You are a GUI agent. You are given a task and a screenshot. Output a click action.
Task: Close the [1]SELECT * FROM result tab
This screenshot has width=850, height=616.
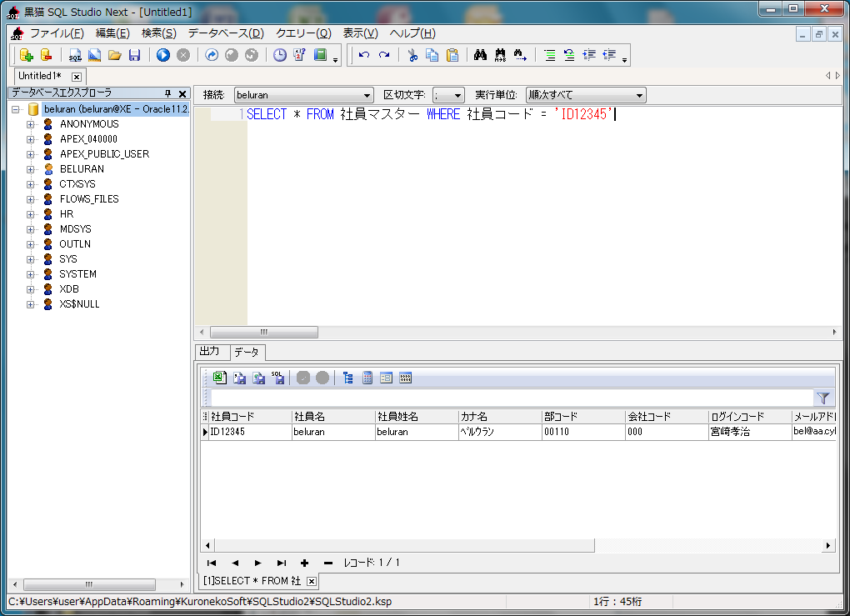click(x=312, y=581)
